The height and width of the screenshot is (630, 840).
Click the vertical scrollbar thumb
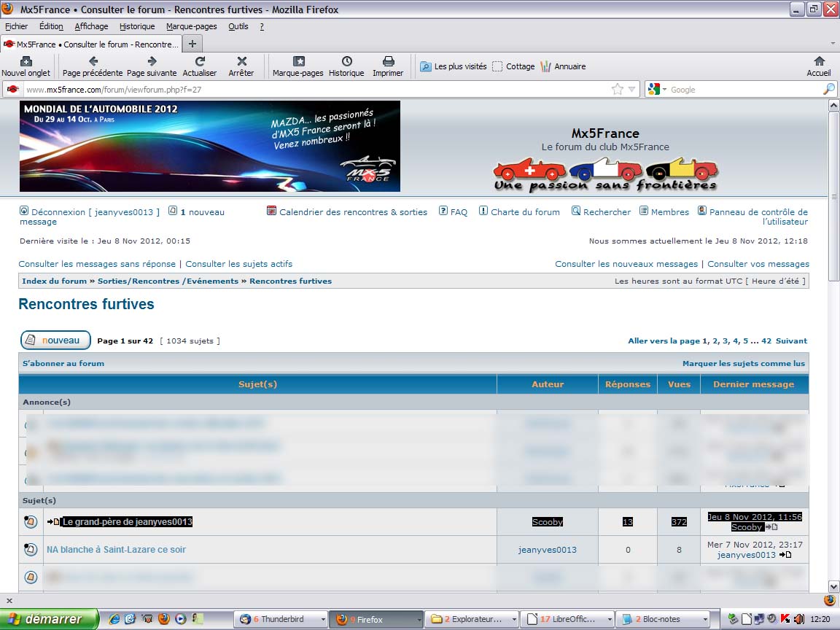[x=833, y=196]
